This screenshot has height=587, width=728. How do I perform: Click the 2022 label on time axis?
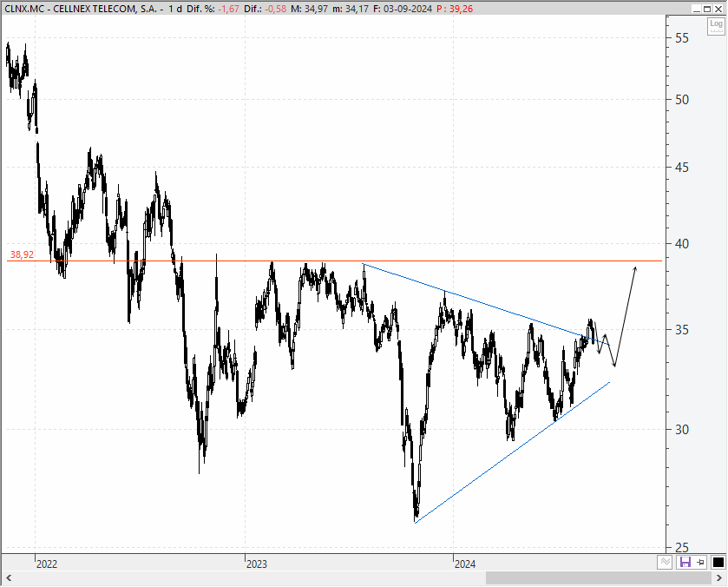[x=47, y=564]
